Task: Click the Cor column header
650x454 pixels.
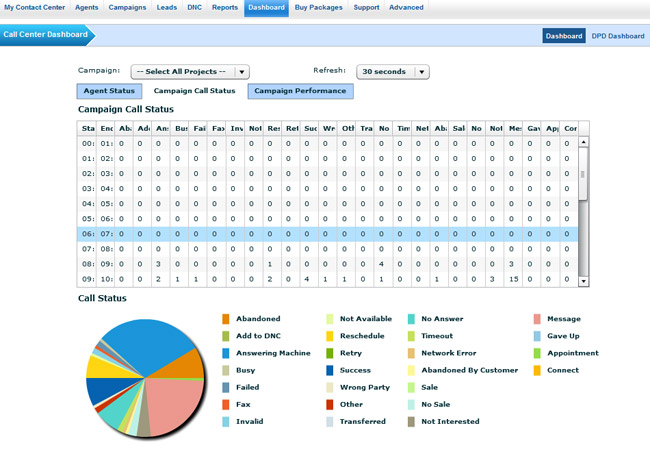Action: [x=569, y=129]
